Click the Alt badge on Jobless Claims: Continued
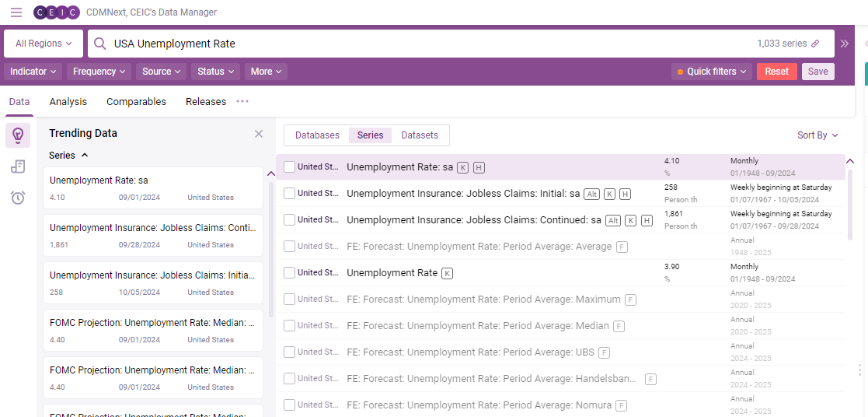868x417 pixels. click(613, 220)
